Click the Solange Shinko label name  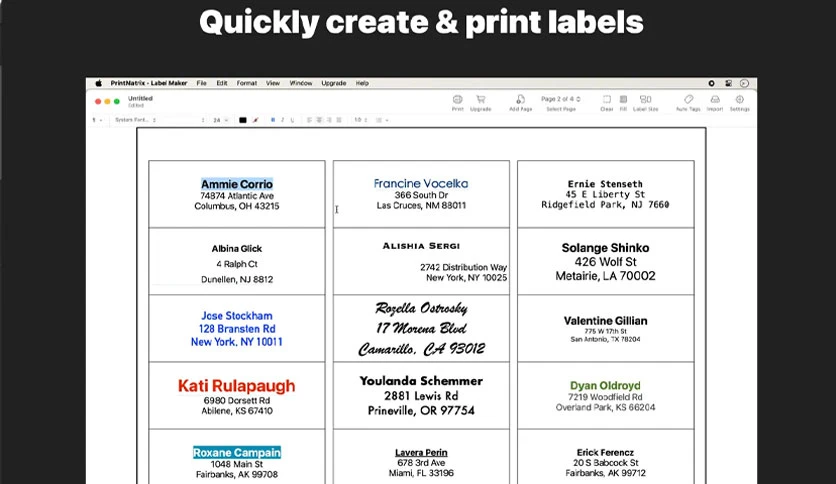(605, 248)
